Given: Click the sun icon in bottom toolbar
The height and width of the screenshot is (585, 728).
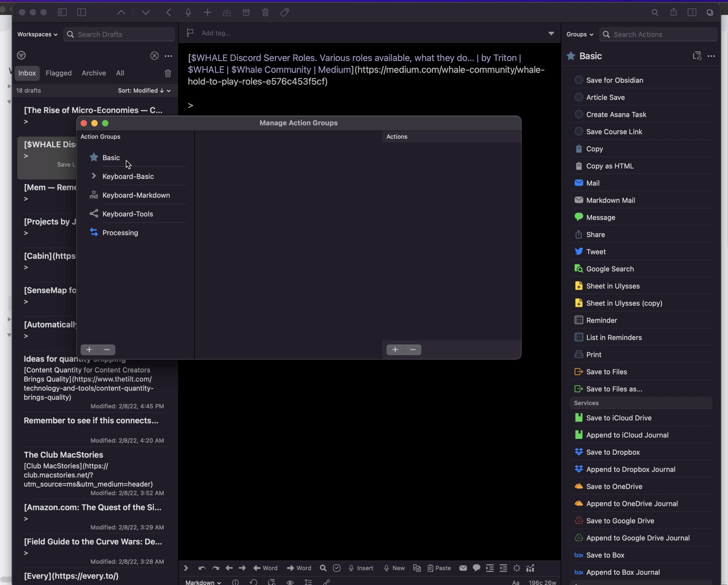Looking at the screenshot, I should [517, 568].
